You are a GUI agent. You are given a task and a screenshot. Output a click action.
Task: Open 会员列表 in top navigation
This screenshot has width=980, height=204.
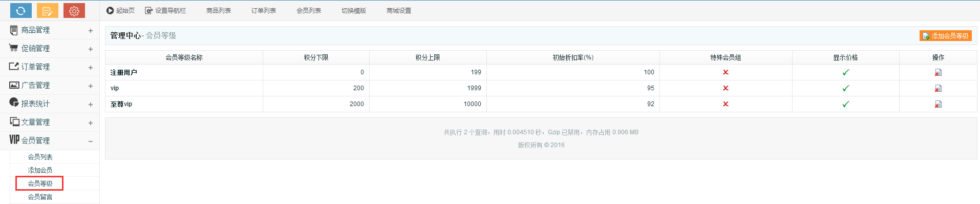[309, 10]
